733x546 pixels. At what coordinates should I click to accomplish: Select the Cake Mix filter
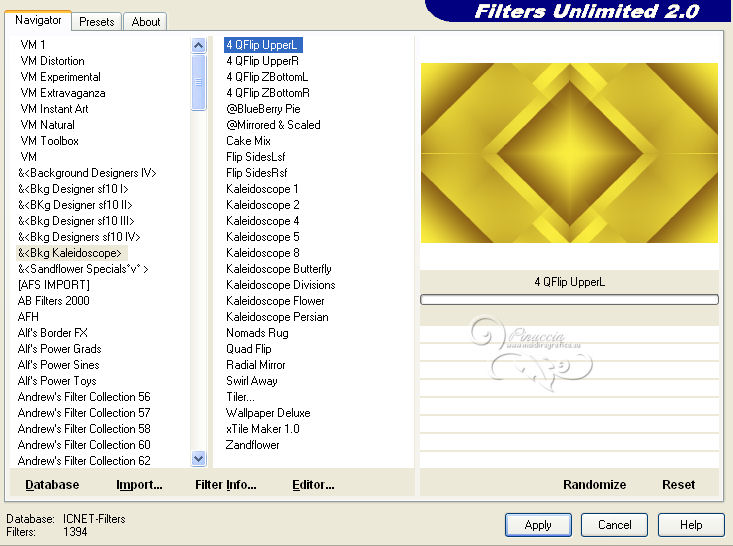tap(248, 141)
